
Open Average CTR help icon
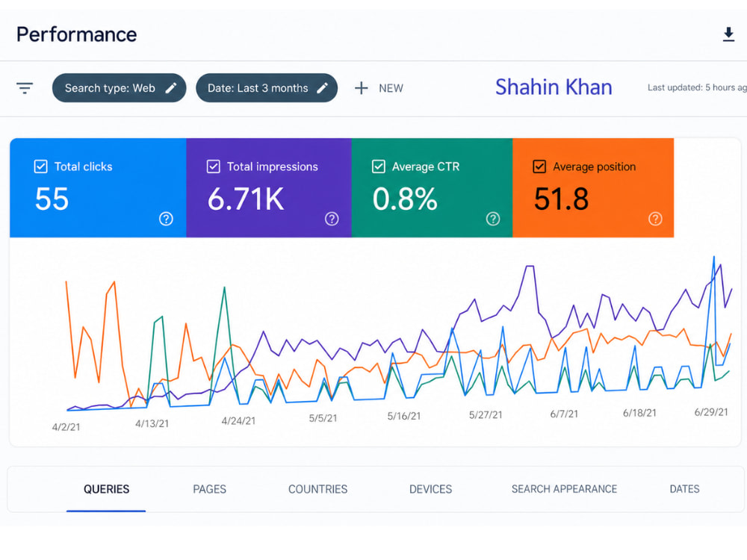click(x=492, y=219)
